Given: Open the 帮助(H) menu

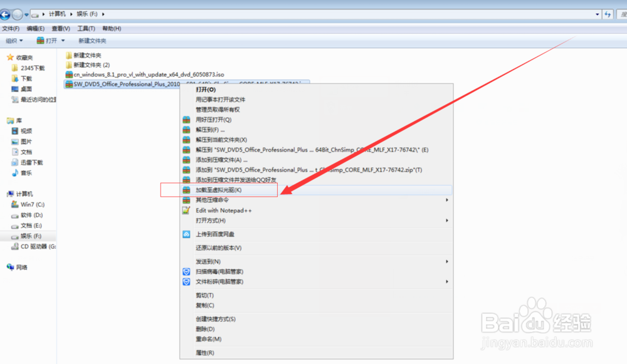Looking at the screenshot, I should (112, 28).
